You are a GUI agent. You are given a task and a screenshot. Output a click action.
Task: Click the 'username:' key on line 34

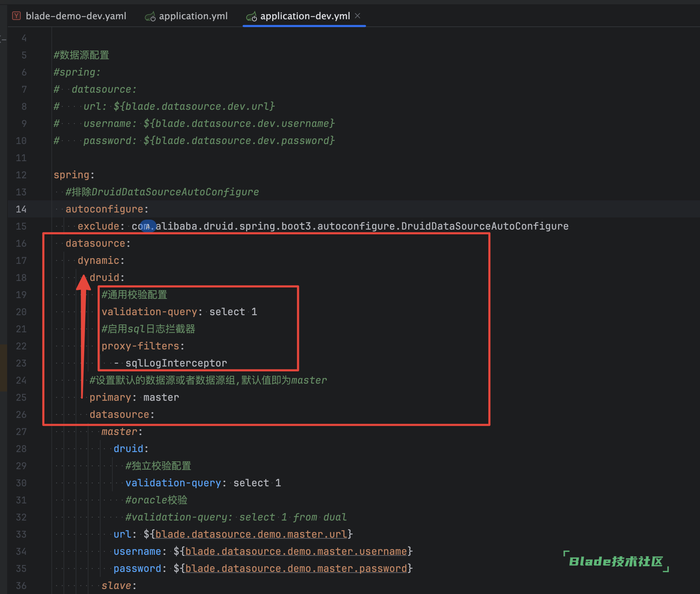pyautogui.click(x=140, y=551)
